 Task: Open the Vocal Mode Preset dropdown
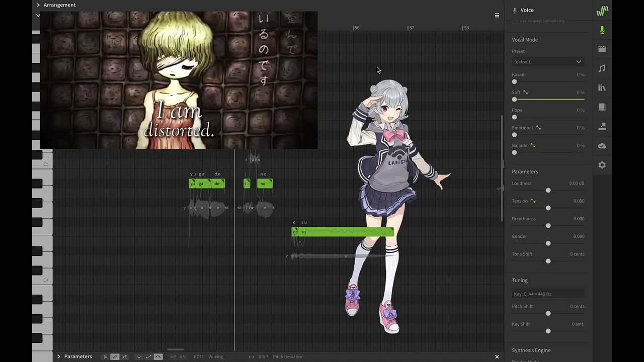548,61
